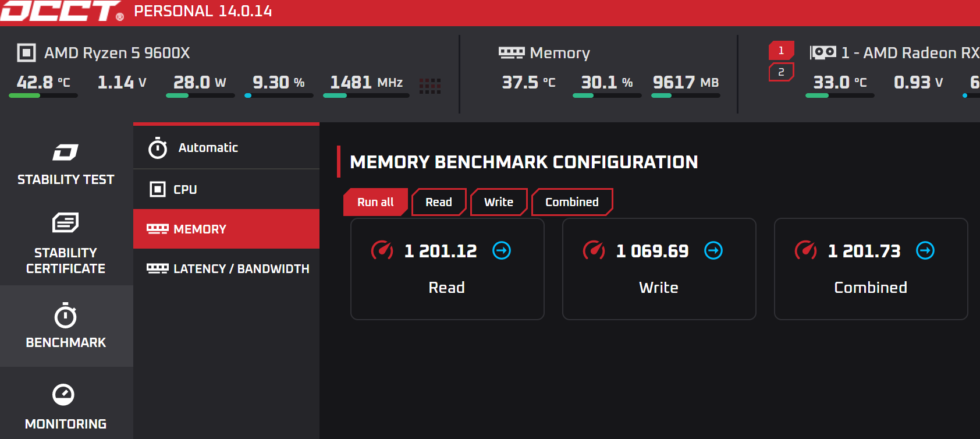Select the LATENCY / BANDWIDTH entry
The height and width of the screenshot is (439, 980).
pos(226,268)
